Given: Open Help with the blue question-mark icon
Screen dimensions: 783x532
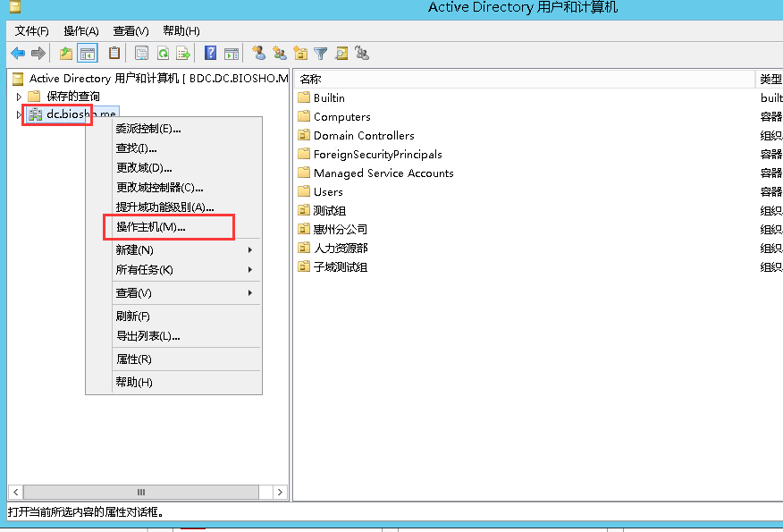Looking at the screenshot, I should coord(210,53).
